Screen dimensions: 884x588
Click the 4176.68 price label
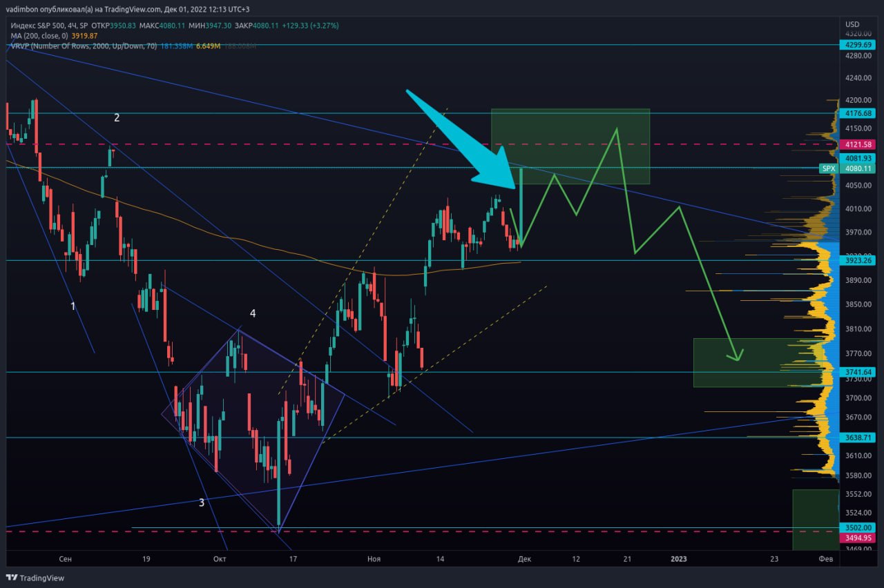(x=857, y=113)
